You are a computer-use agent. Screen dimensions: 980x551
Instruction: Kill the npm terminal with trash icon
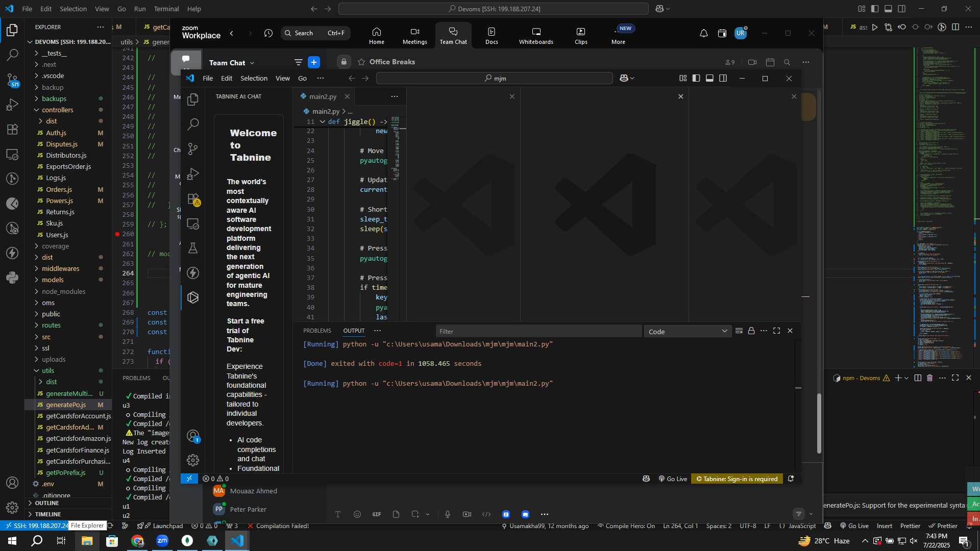[929, 378]
